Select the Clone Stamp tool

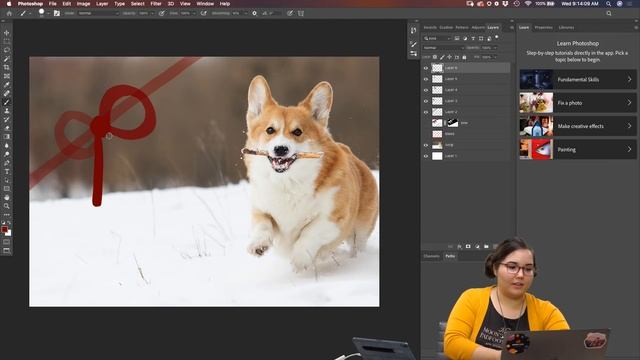[7, 111]
